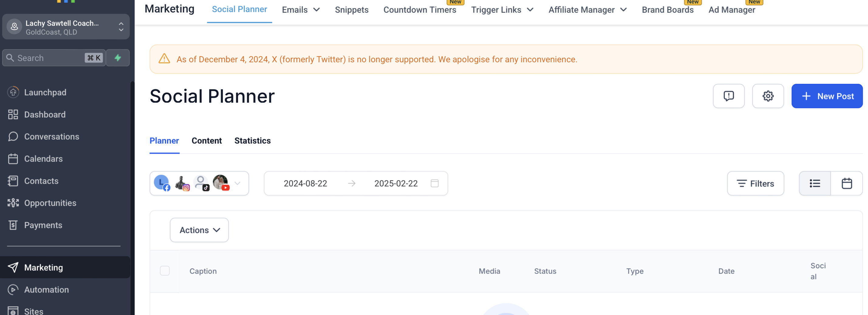The image size is (868, 315).
Task: Open Automation from the sidebar
Action: pos(46,289)
